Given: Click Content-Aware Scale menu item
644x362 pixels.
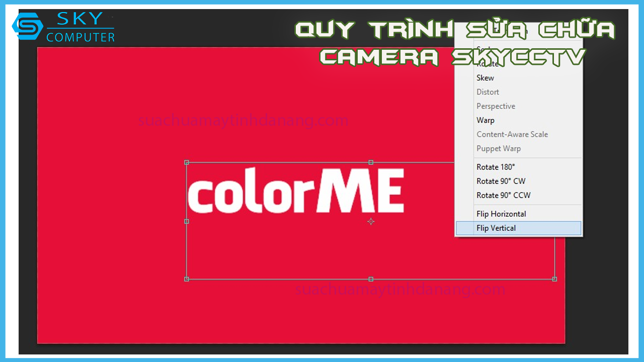Looking at the screenshot, I should coord(512,134).
